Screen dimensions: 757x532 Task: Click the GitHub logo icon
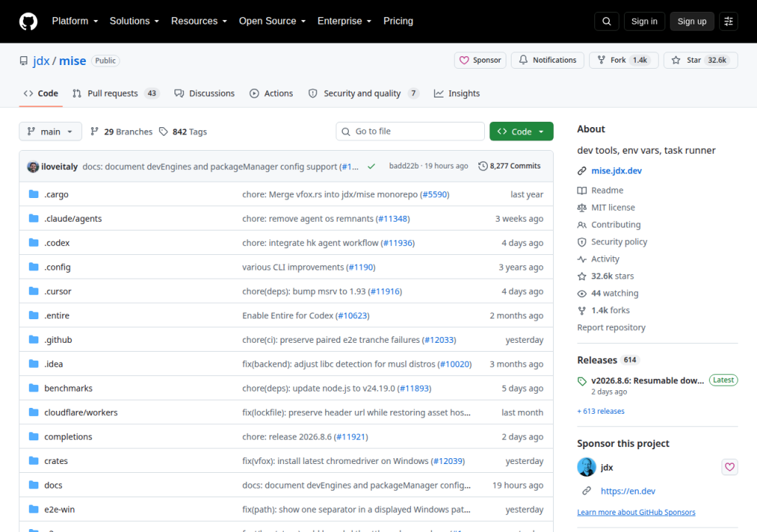coord(28,21)
